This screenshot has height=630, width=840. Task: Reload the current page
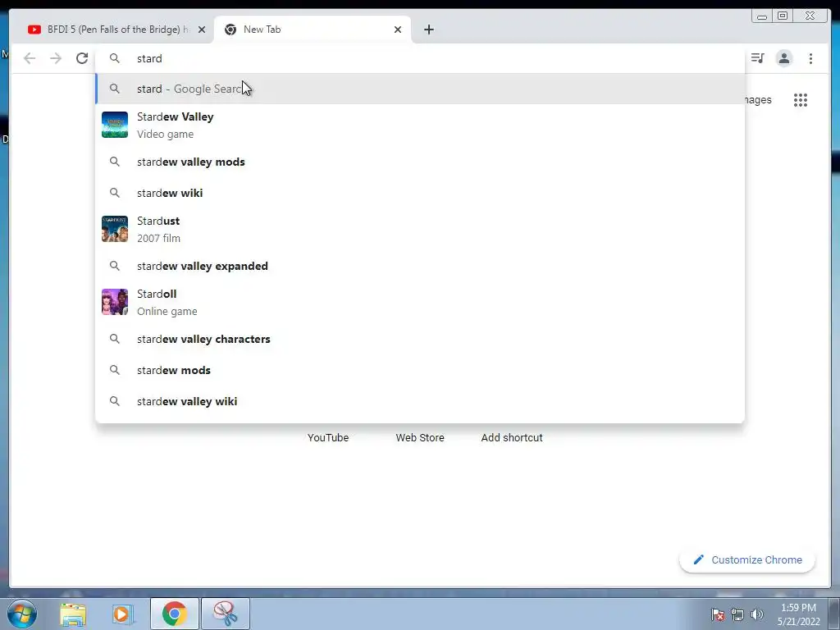[82, 58]
